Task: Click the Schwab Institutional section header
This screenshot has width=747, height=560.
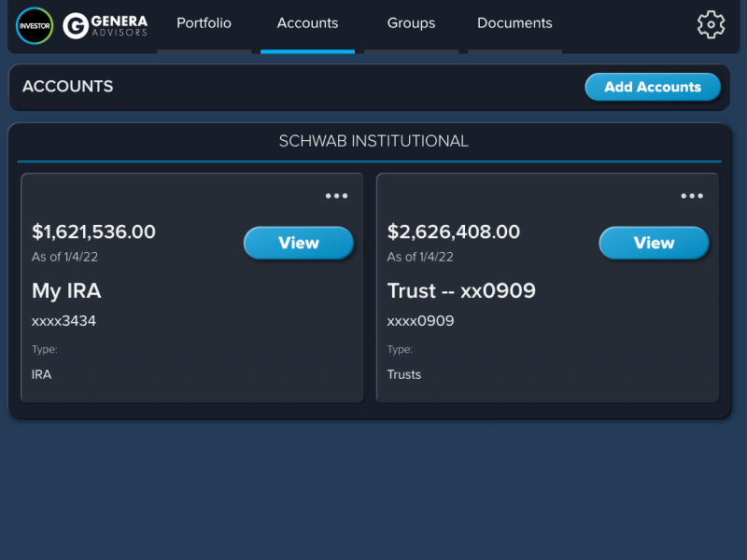Action: tap(373, 142)
